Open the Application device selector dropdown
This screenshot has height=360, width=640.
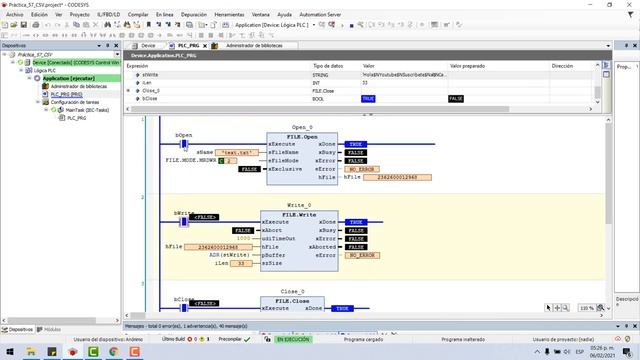click(x=314, y=25)
